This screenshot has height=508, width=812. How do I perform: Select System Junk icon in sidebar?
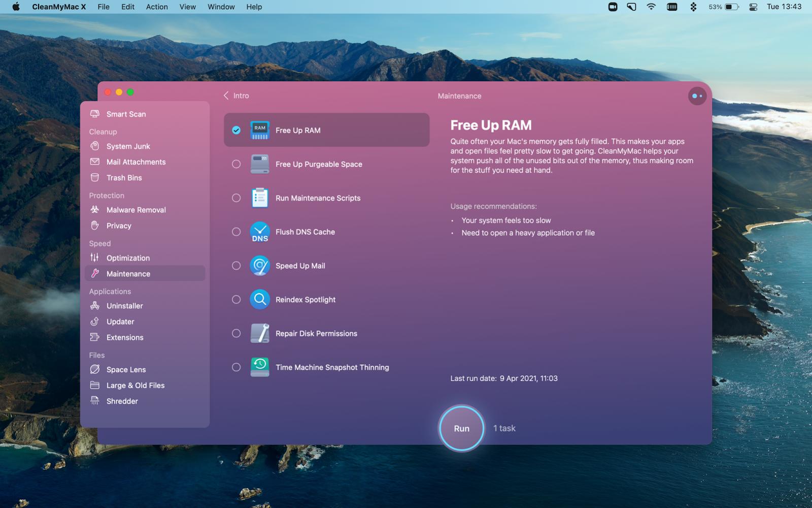tap(95, 146)
